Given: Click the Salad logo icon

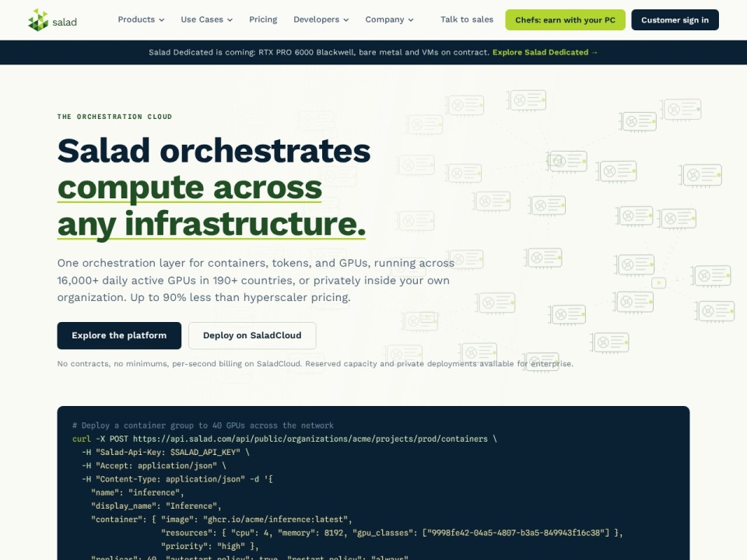Looking at the screenshot, I should [38, 20].
